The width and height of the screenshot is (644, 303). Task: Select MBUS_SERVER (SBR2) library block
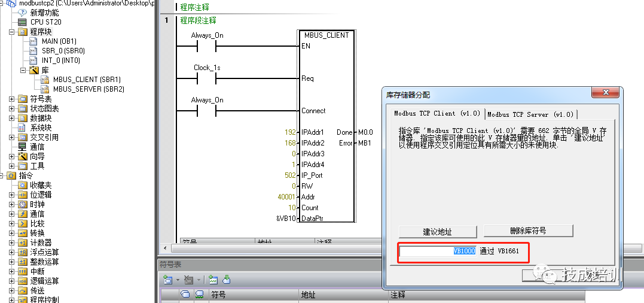tap(88, 89)
